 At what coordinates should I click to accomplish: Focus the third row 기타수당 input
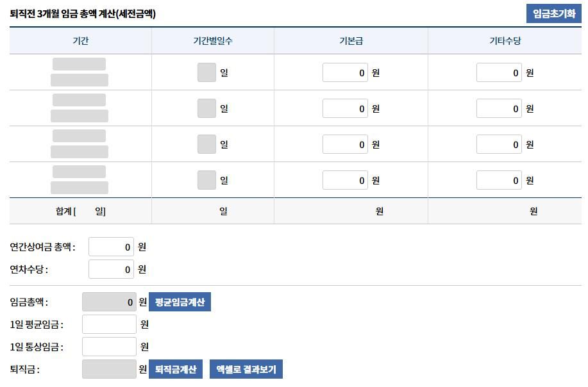pos(499,145)
